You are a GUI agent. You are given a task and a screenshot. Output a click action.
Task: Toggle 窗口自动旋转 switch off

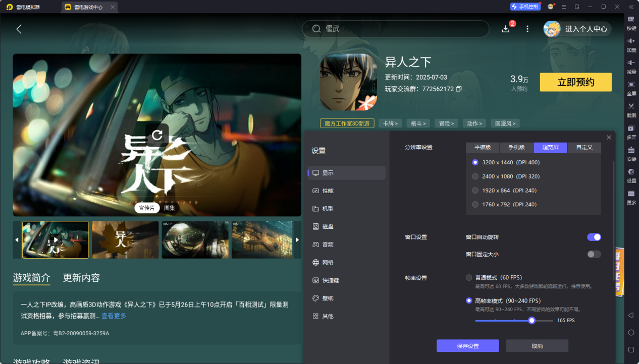594,237
